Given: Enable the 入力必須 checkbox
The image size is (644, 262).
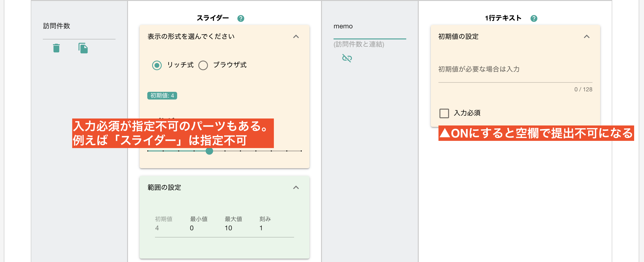Looking at the screenshot, I should click(444, 113).
